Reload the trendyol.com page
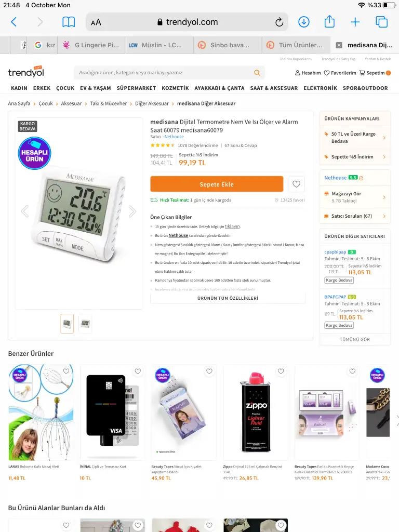The height and width of the screenshot is (532, 399). [x=279, y=22]
